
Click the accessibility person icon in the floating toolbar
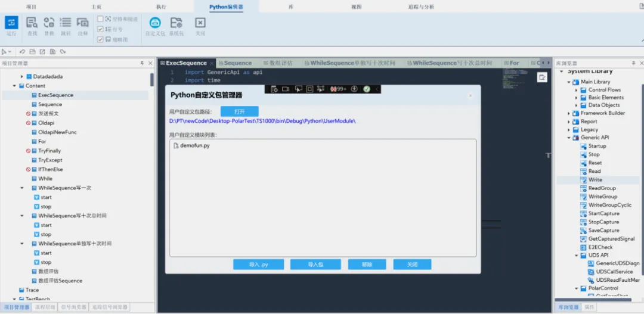pyautogui.click(x=354, y=89)
